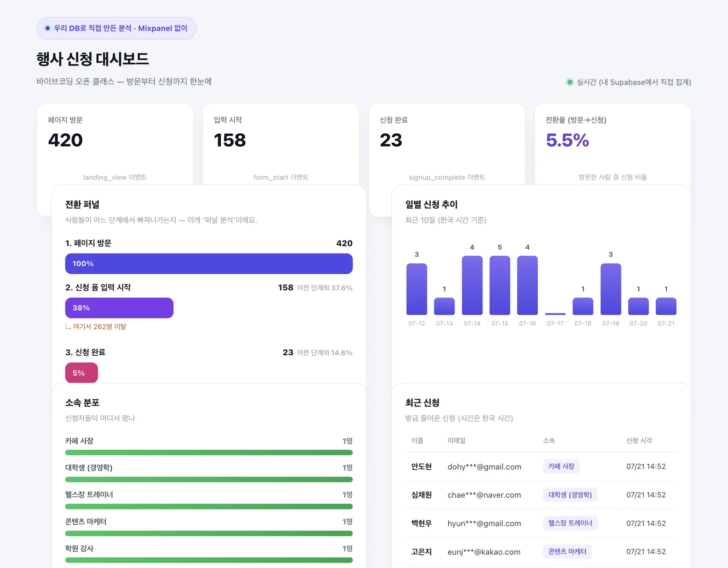Click the blue dot in the Mixpanel badge
The image size is (728, 568).
pyautogui.click(x=47, y=28)
